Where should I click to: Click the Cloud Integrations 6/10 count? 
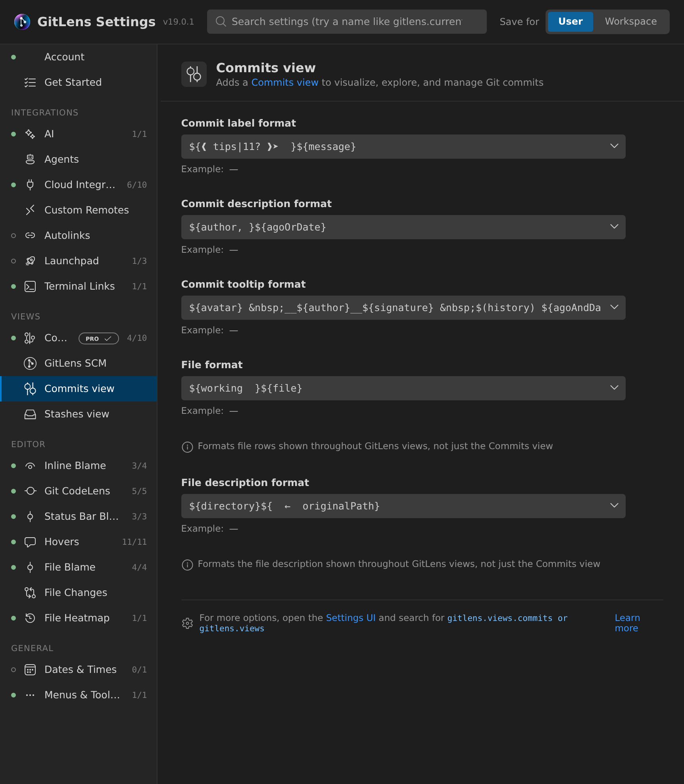137,185
